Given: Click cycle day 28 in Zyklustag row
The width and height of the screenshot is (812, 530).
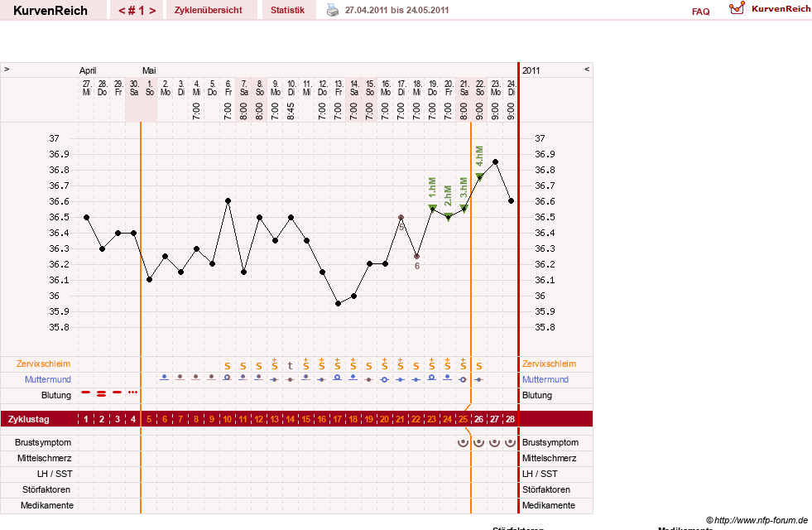Looking at the screenshot, I should tap(511, 419).
